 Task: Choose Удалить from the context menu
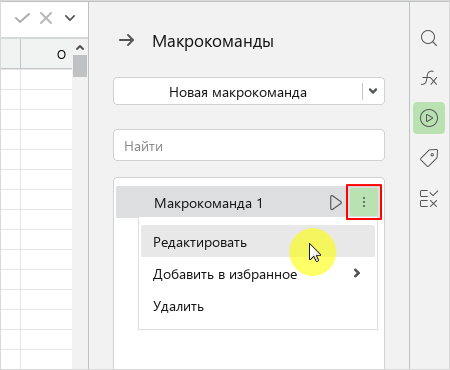pos(258,306)
